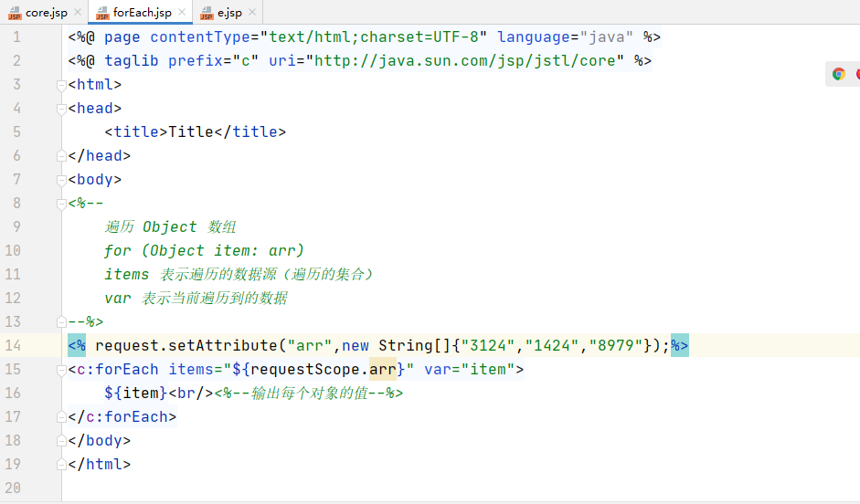
Task: Click line number 14 in gutter
Action: (x=13, y=345)
